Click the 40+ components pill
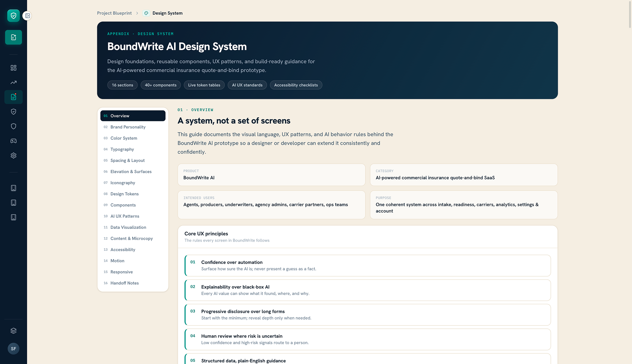 161,85
